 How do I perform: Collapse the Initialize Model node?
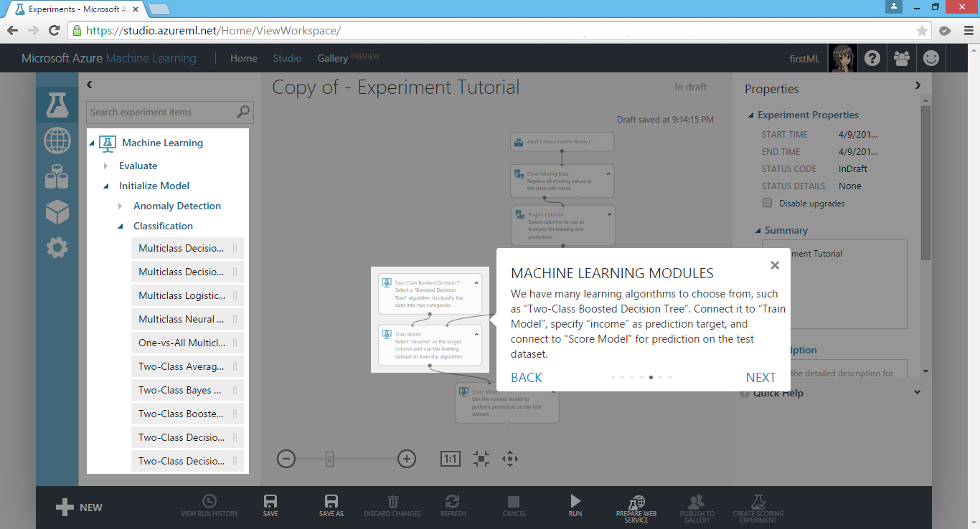106,186
